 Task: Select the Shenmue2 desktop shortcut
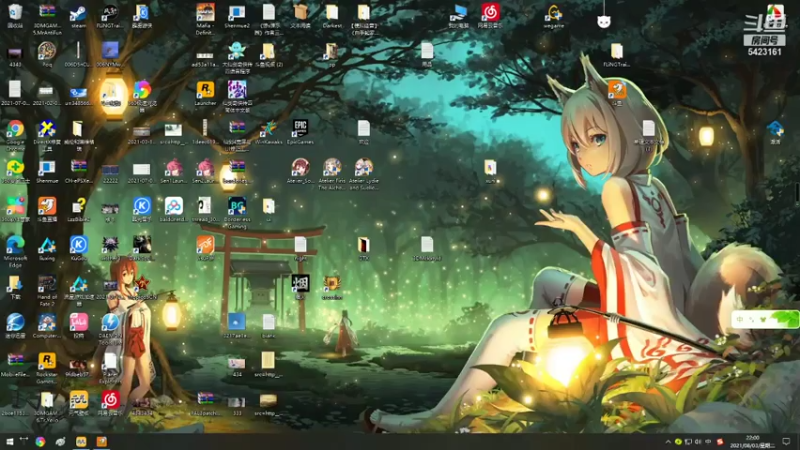click(x=237, y=15)
